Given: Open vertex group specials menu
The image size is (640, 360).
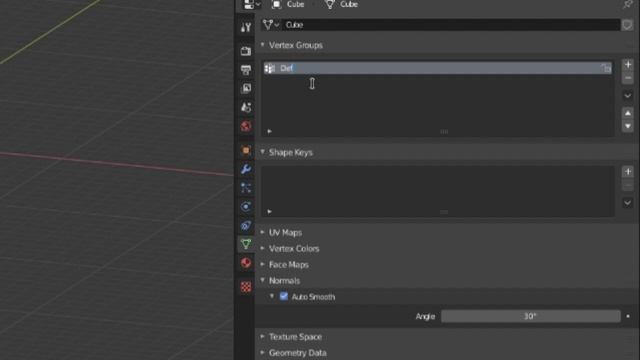Looking at the screenshot, I should pyautogui.click(x=628, y=96).
